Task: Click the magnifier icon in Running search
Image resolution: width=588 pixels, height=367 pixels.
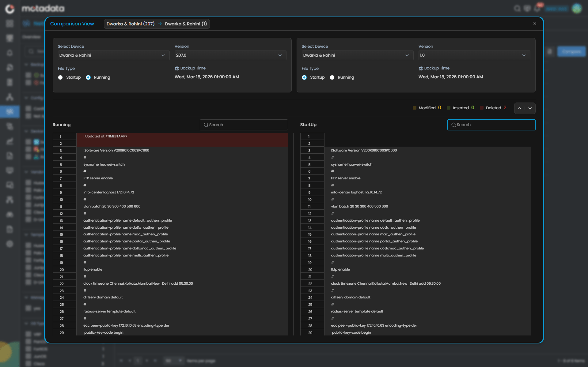Action: [206, 125]
